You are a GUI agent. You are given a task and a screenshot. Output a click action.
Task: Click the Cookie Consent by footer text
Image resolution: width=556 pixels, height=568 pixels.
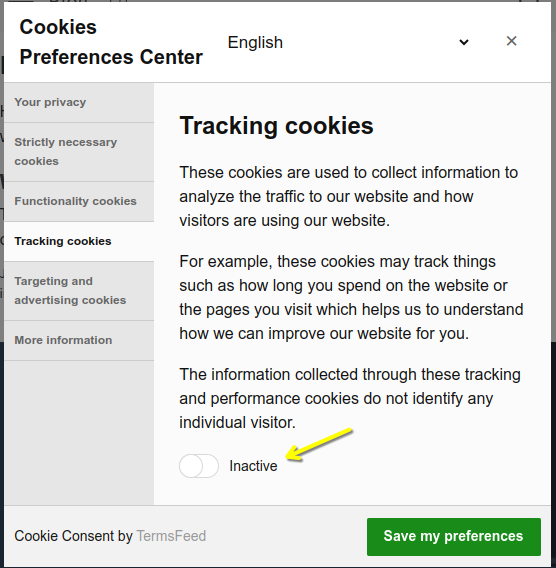click(74, 536)
